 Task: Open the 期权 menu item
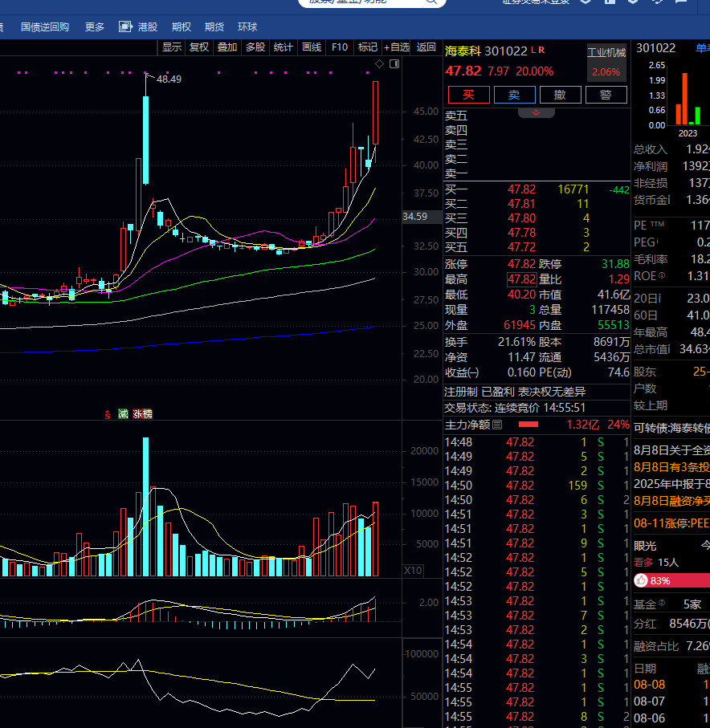pos(182,27)
